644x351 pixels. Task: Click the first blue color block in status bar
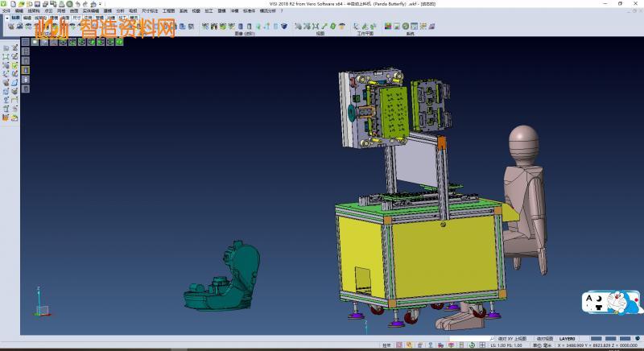point(597,339)
